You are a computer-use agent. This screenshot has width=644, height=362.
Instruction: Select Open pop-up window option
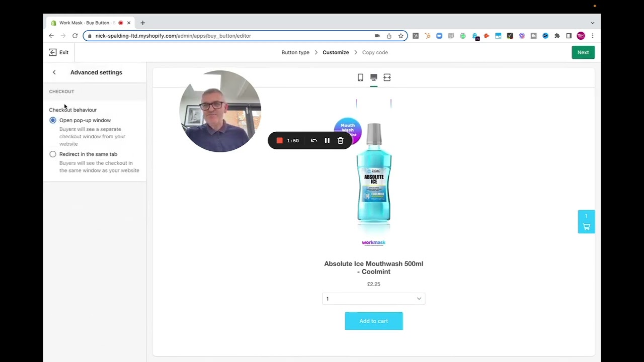point(53,120)
